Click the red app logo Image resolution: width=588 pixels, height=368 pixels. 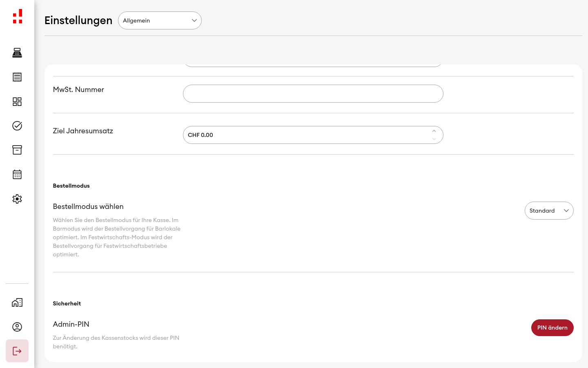pos(17,16)
